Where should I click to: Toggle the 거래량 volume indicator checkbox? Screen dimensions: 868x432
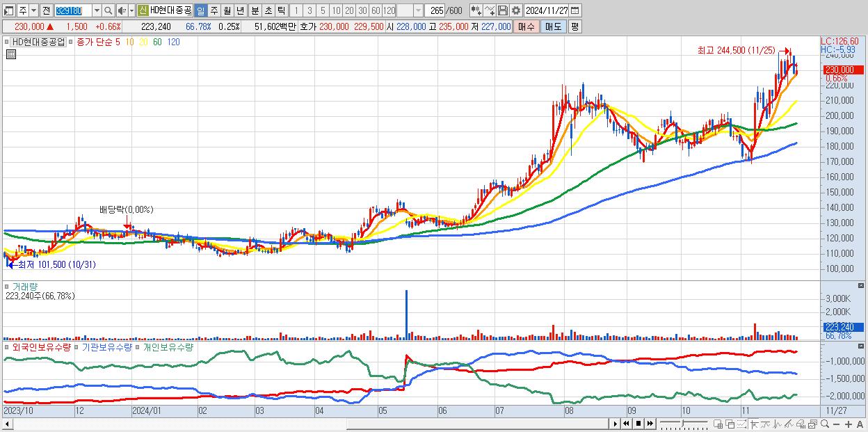click(8, 286)
